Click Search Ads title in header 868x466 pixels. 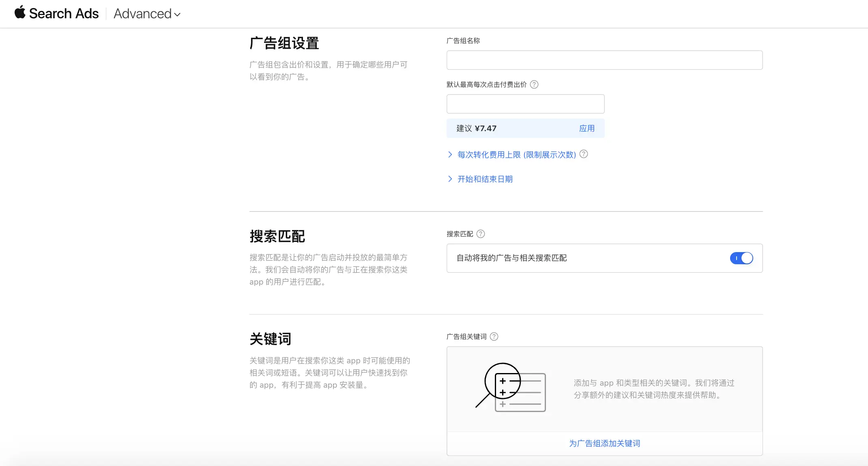click(x=64, y=14)
